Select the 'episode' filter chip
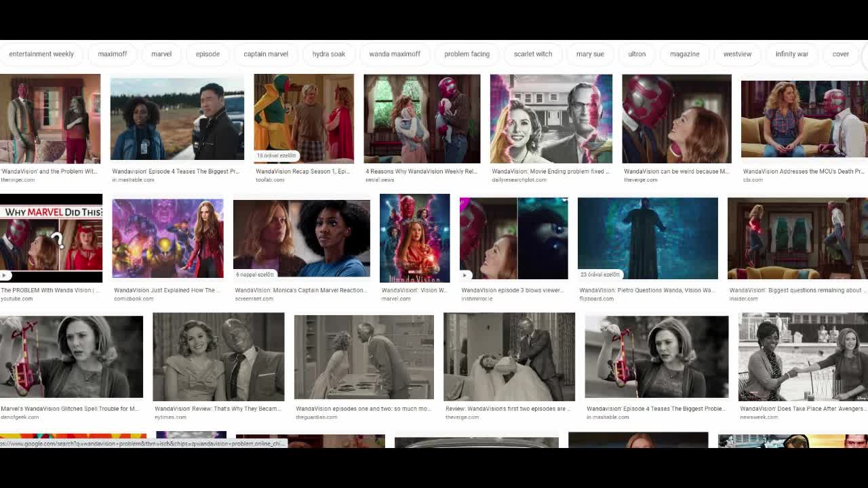Image resolution: width=868 pixels, height=488 pixels. click(x=208, y=54)
